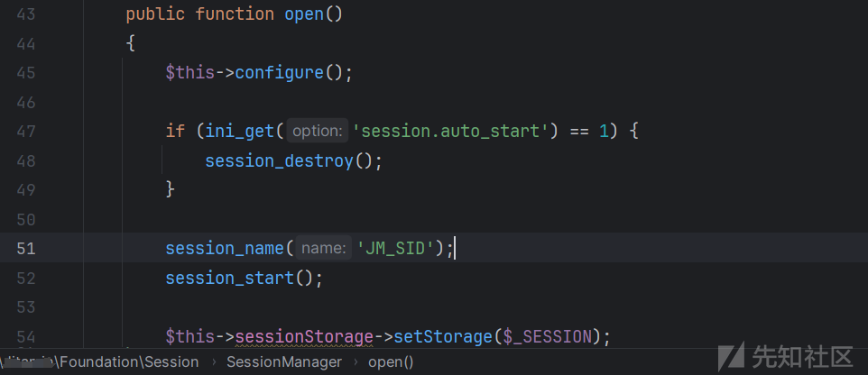Click the session_start function call
This screenshot has height=375, width=868.
(230, 278)
